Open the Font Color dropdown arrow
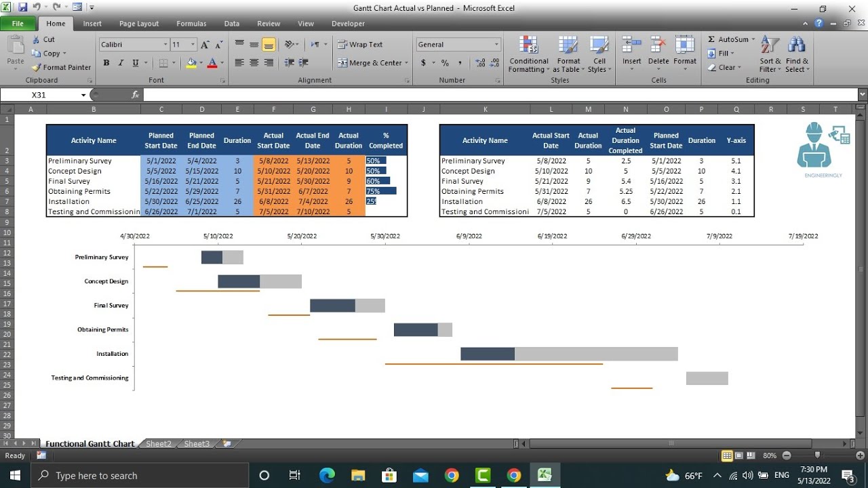This screenshot has height=488, width=868. coord(222,63)
